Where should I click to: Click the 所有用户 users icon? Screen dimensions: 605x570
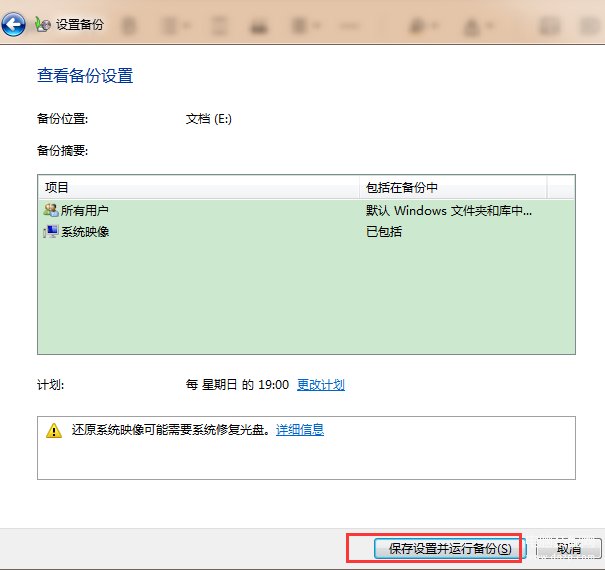[51, 210]
